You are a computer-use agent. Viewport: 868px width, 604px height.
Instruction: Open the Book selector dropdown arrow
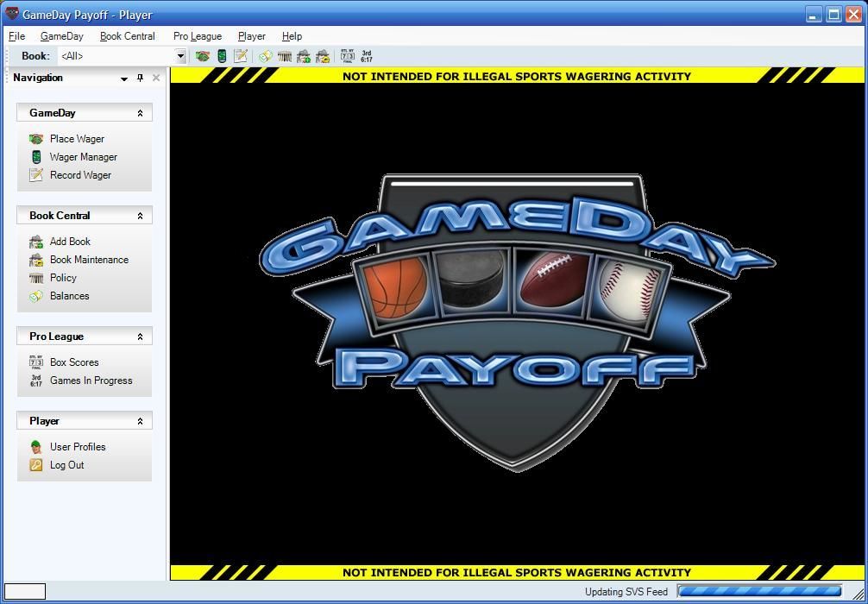tap(180, 56)
